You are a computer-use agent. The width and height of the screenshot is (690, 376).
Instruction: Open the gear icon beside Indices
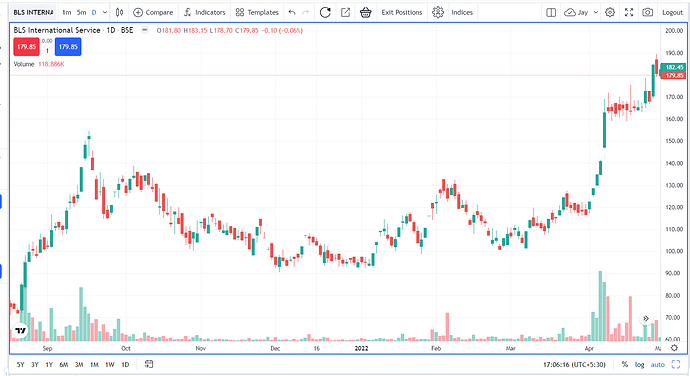438,12
